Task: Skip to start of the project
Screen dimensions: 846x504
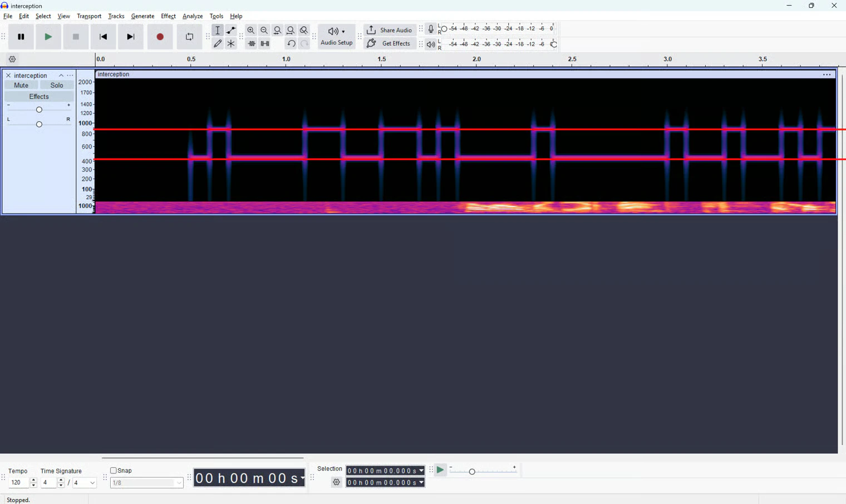Action: pyautogui.click(x=104, y=37)
